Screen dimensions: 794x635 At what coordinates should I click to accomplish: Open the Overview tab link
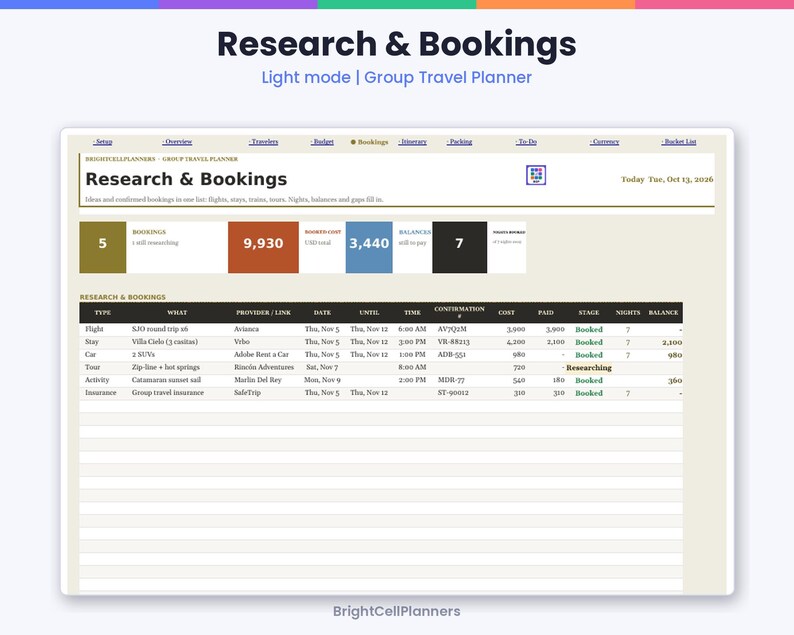point(177,142)
